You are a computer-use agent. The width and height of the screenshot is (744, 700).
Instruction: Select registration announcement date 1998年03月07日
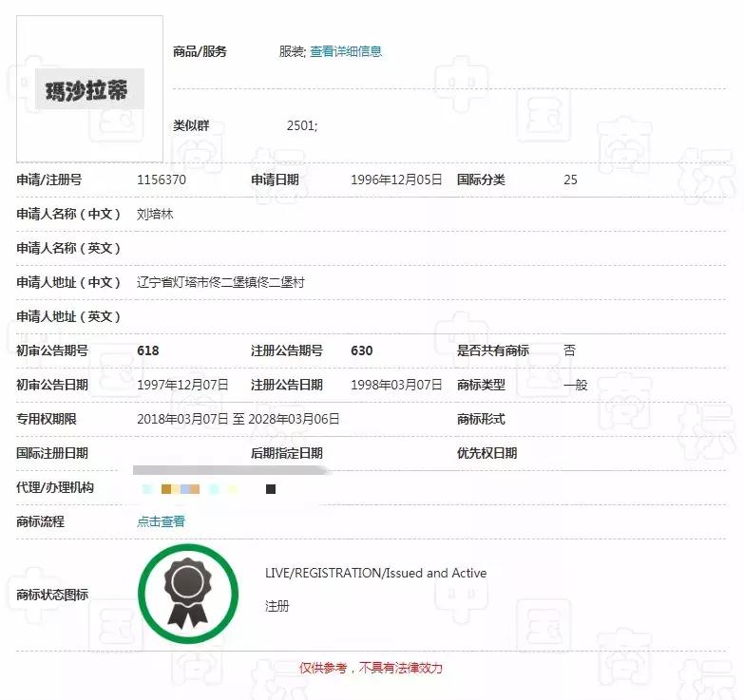pos(396,385)
